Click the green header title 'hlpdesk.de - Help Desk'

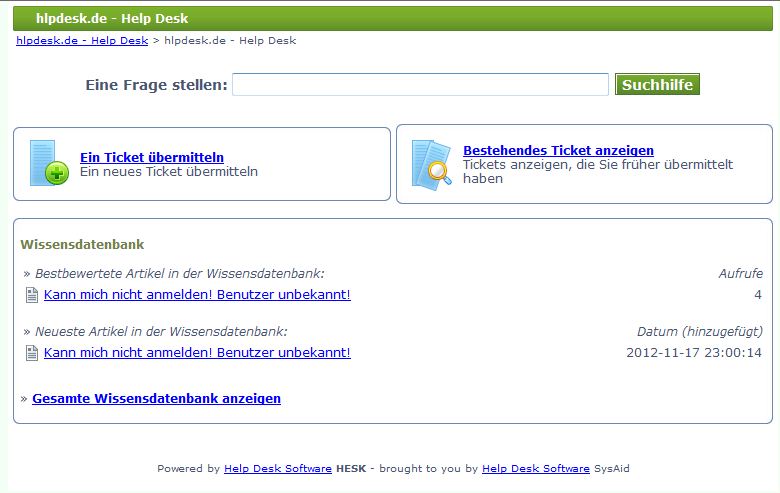(x=112, y=18)
